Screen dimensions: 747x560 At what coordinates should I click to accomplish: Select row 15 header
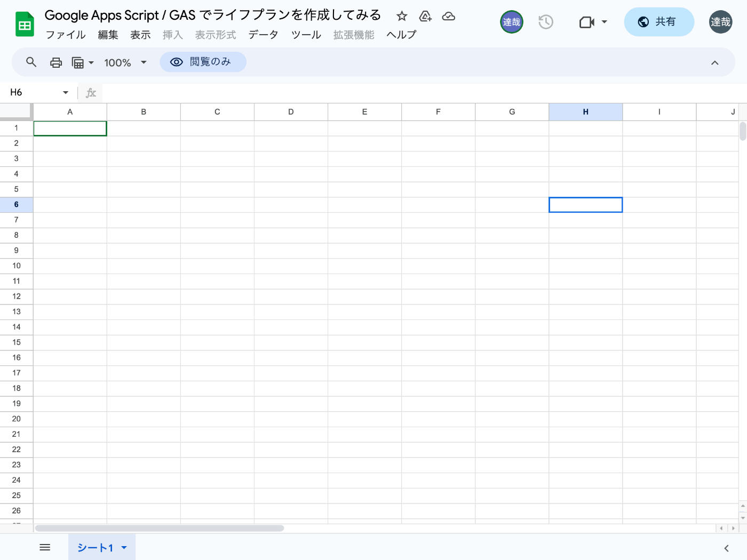pyautogui.click(x=16, y=342)
